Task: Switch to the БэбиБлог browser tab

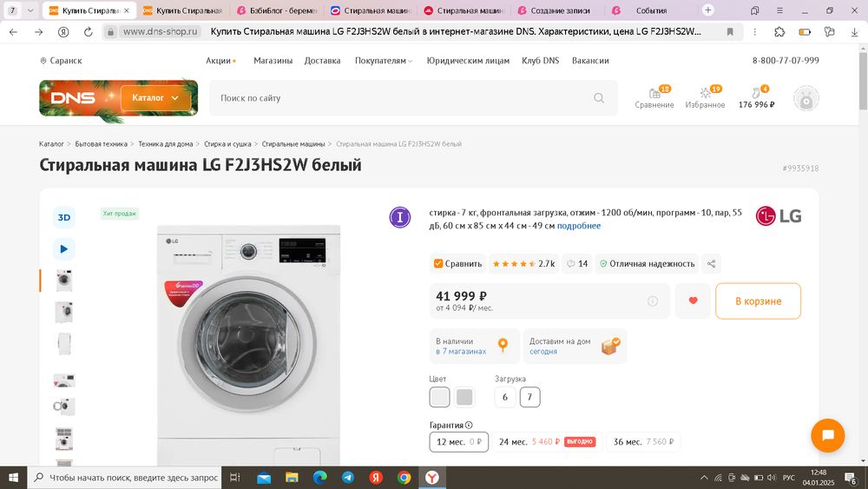Action: pyautogui.click(x=277, y=10)
